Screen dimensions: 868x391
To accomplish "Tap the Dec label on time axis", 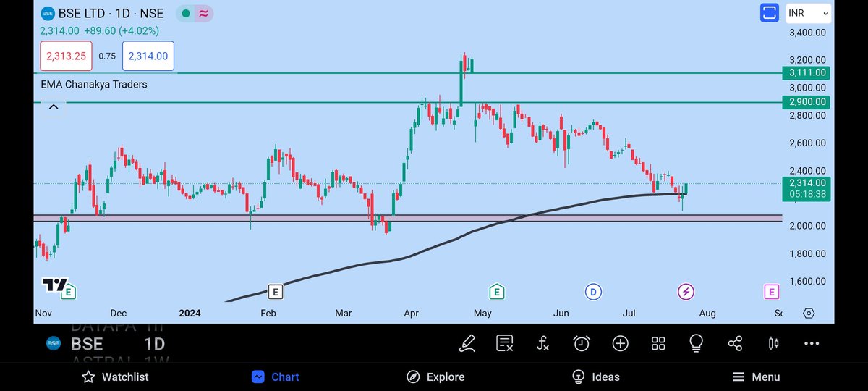I will point(118,313).
